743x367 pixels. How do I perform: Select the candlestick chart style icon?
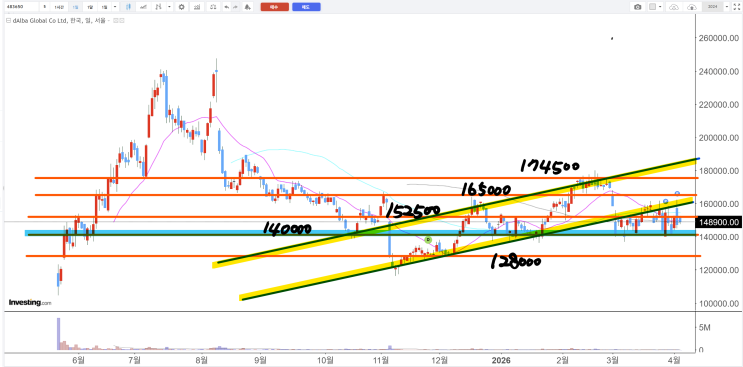click(128, 7)
